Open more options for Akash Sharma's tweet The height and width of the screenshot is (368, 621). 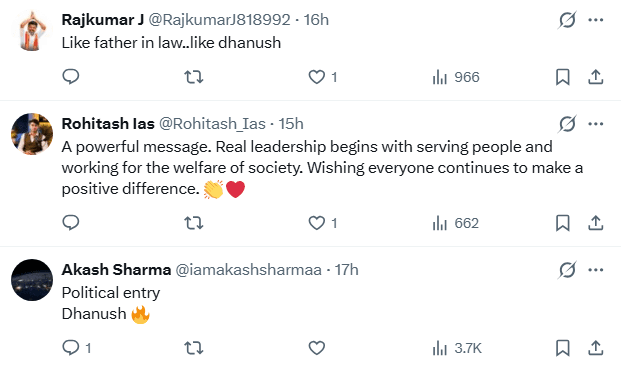[596, 270]
